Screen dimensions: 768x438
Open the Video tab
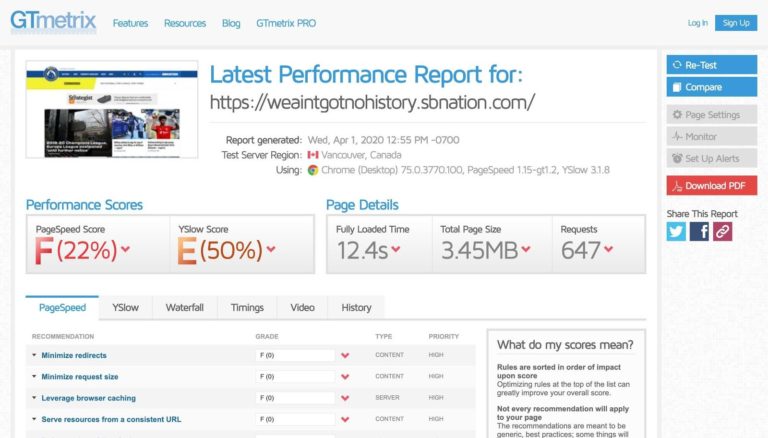click(302, 308)
